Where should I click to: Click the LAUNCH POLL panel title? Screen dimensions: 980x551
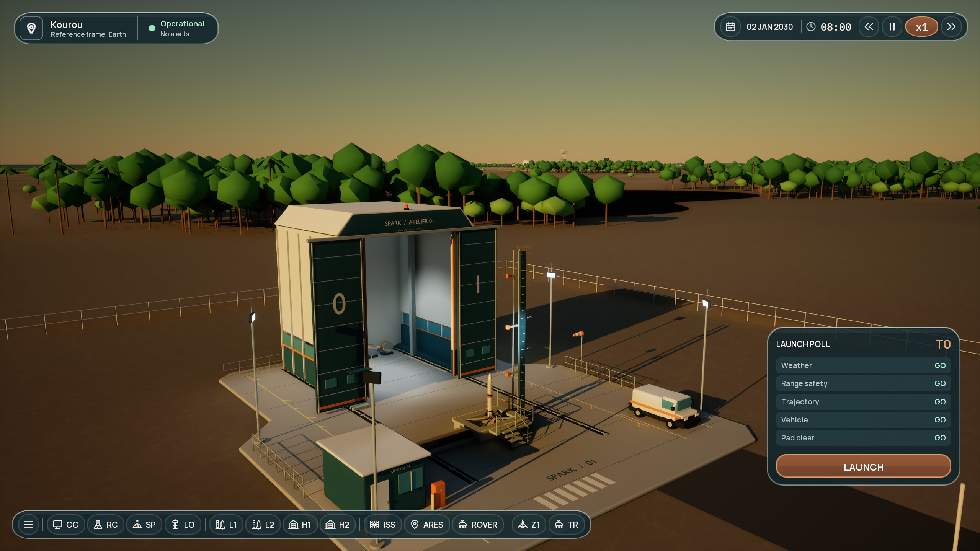click(x=803, y=344)
